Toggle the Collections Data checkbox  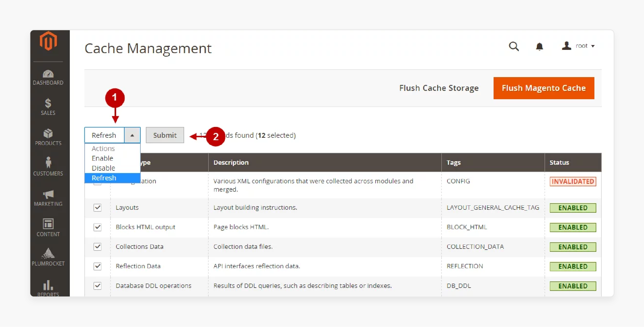pyautogui.click(x=98, y=247)
